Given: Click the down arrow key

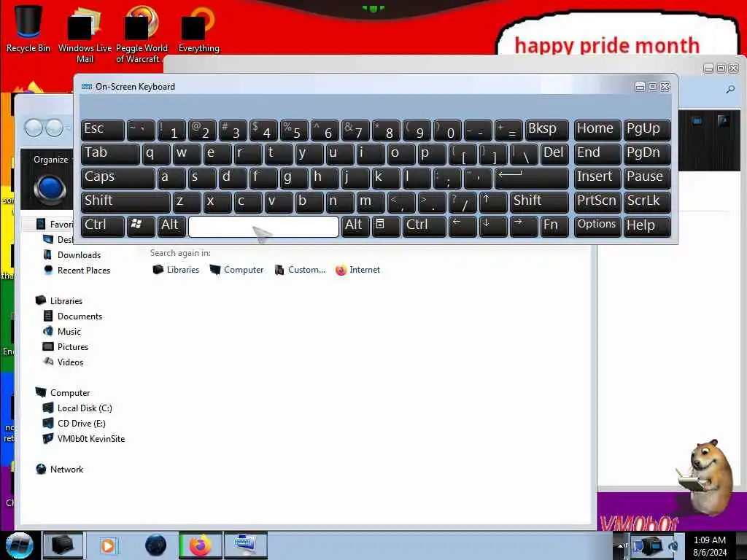Looking at the screenshot, I should point(493,226).
